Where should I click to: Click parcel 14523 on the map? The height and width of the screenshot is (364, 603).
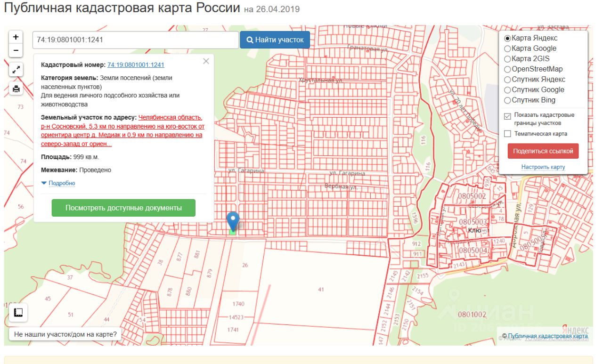[x=236, y=317]
